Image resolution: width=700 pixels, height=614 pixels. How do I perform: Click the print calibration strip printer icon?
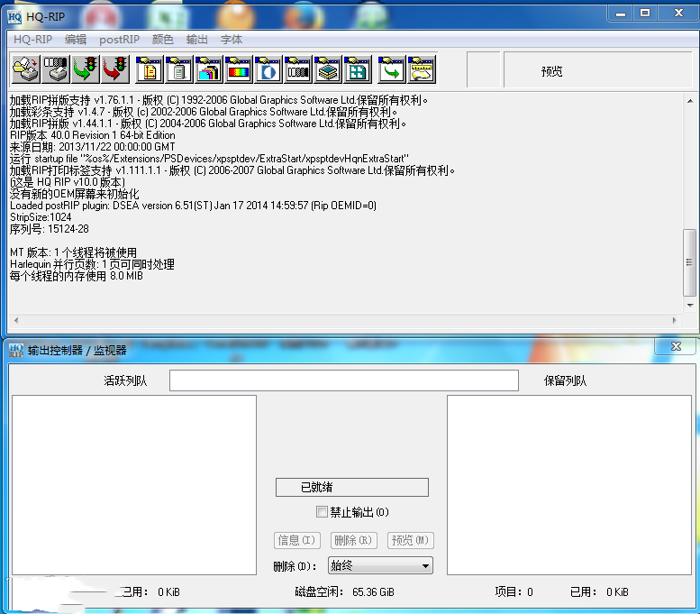[x=56, y=69]
